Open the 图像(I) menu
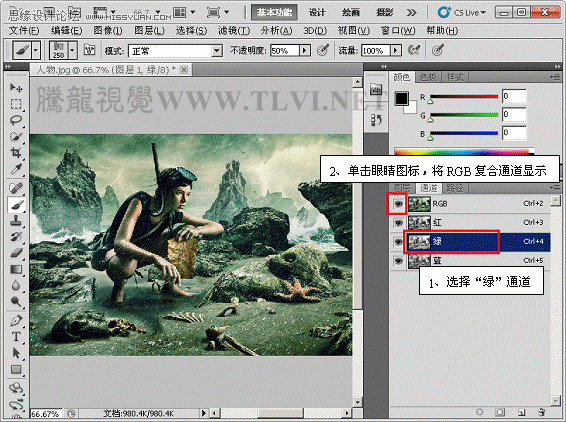 coord(108,31)
